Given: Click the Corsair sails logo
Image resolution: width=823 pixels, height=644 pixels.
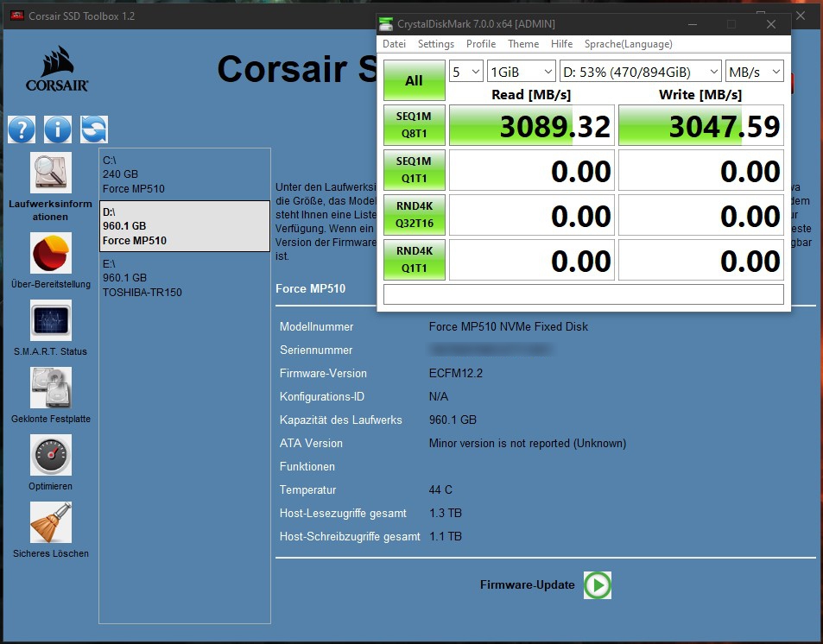Looking at the screenshot, I should coord(57,69).
